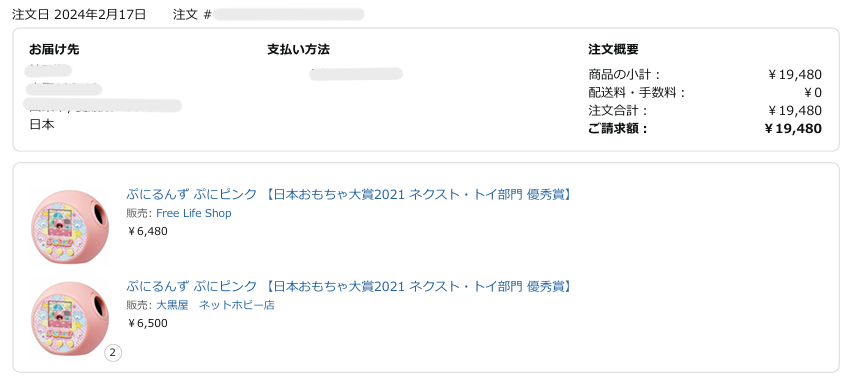
Task: Open the first ぷにるんず ぷにピンク product link
Action: coord(349,194)
